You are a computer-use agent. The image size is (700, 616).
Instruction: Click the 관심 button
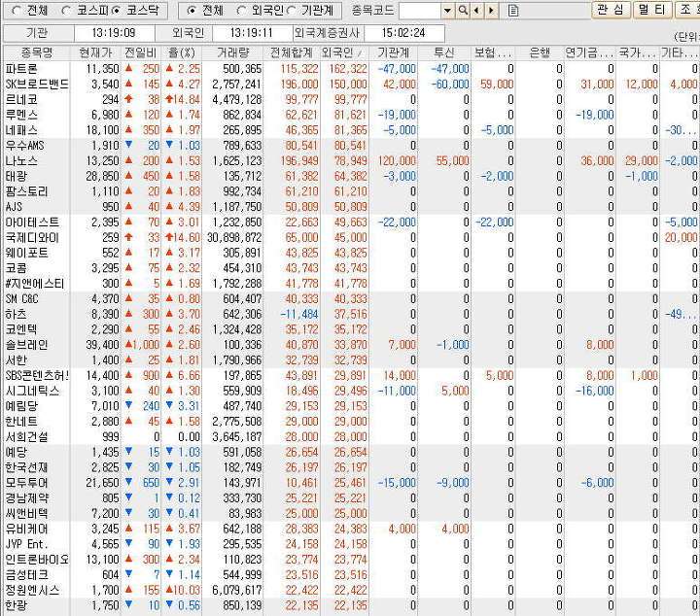click(611, 10)
